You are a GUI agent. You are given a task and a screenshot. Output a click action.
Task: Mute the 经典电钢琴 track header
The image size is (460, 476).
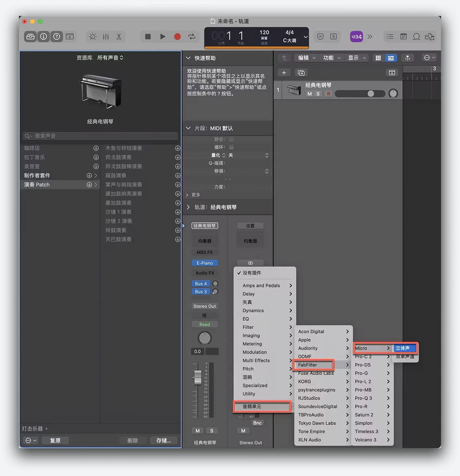pos(310,94)
